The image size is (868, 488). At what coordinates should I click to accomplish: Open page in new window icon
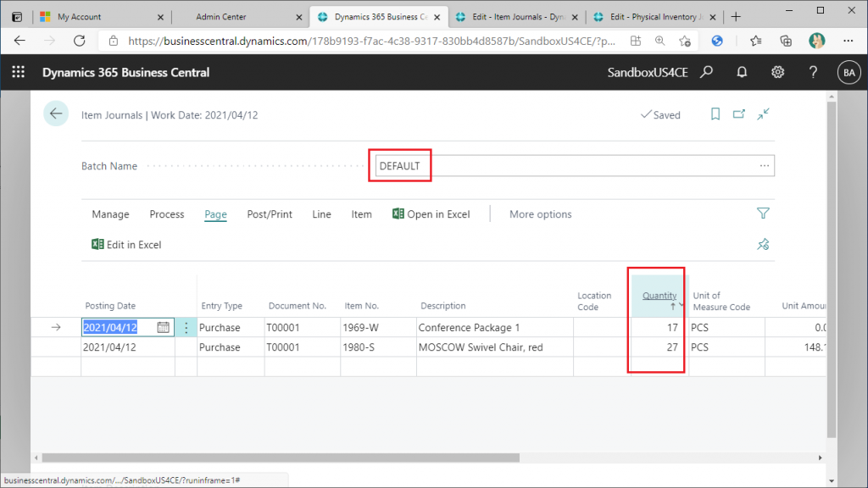point(739,114)
